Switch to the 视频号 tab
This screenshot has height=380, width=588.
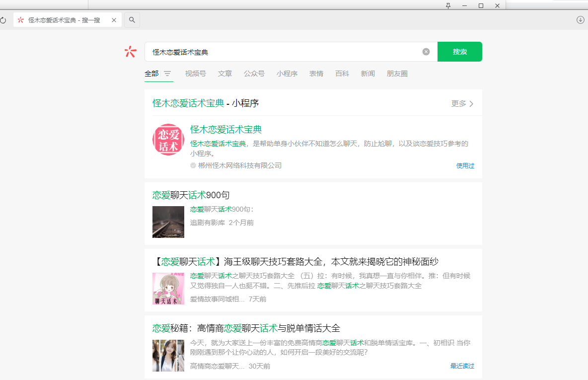[195, 74]
